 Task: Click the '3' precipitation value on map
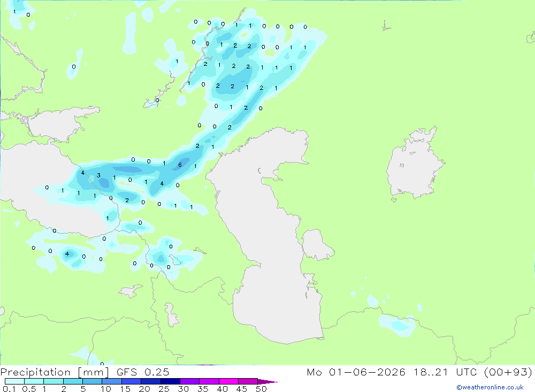click(98, 175)
